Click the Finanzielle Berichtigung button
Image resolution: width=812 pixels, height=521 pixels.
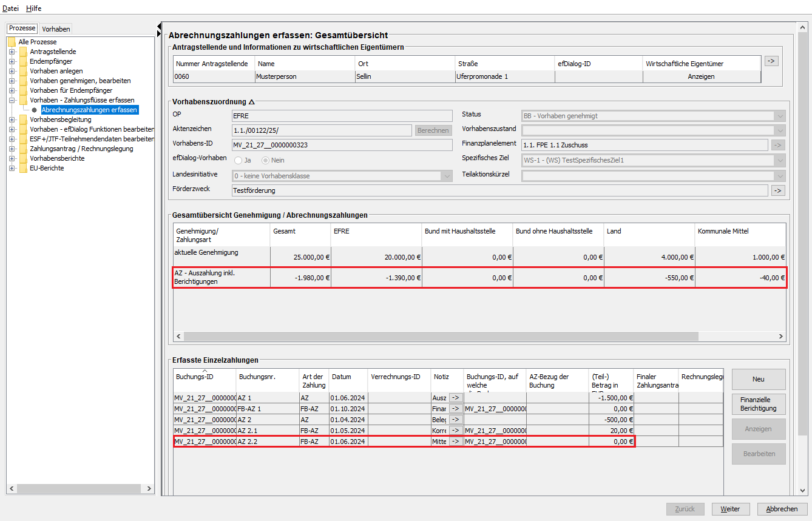[759, 404]
